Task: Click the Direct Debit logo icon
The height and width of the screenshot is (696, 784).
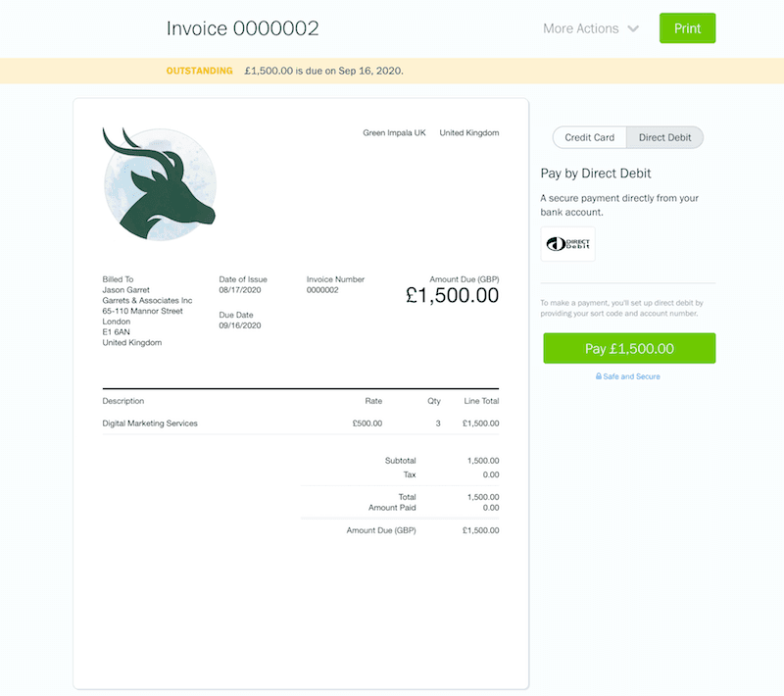Action: click(567, 244)
